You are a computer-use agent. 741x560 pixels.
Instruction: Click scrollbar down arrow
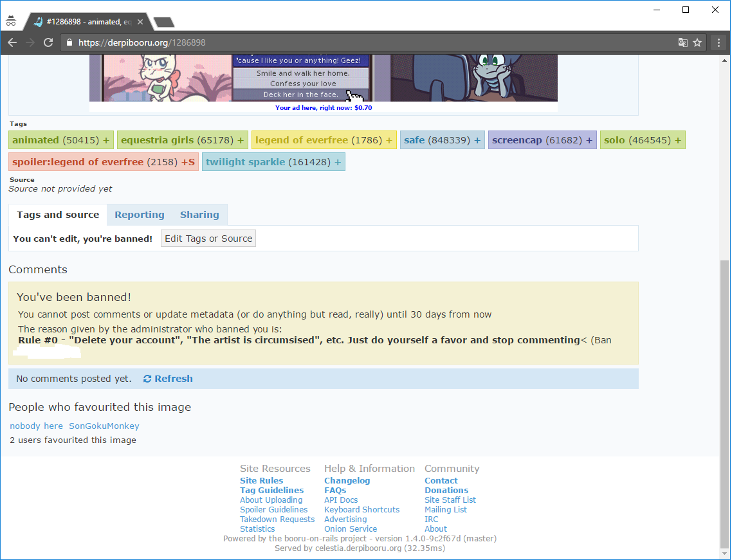point(724,554)
